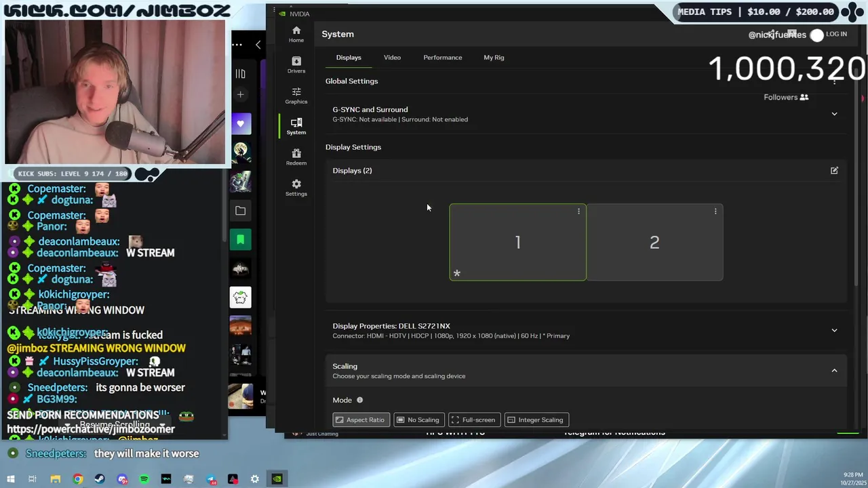
Task: Open Windows Settings gear on taskbar
Action: pos(255,479)
